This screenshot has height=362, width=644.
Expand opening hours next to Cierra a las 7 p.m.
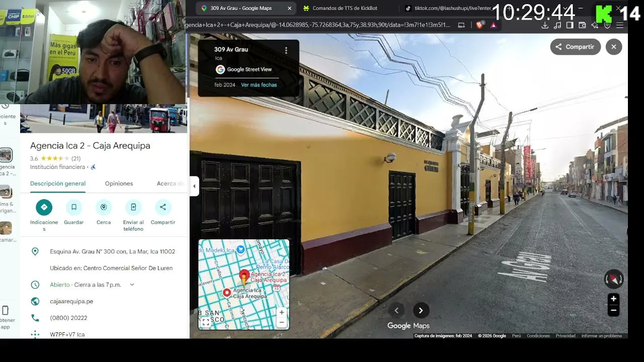(x=132, y=285)
